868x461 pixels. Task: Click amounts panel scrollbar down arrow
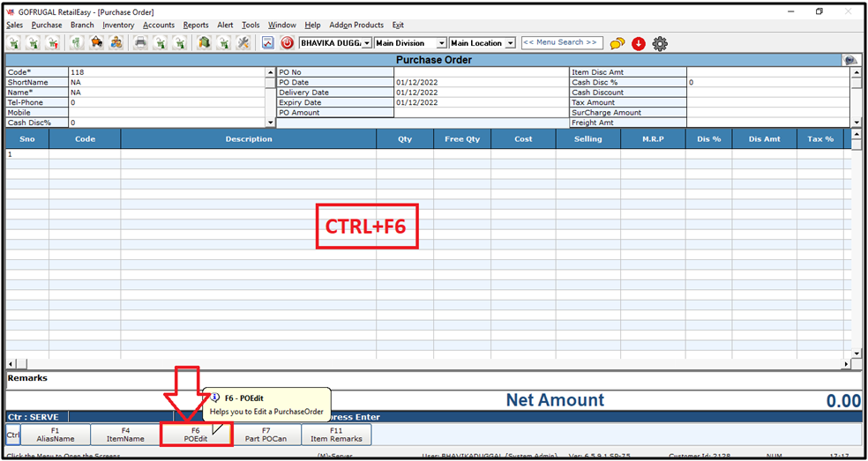[x=857, y=123]
